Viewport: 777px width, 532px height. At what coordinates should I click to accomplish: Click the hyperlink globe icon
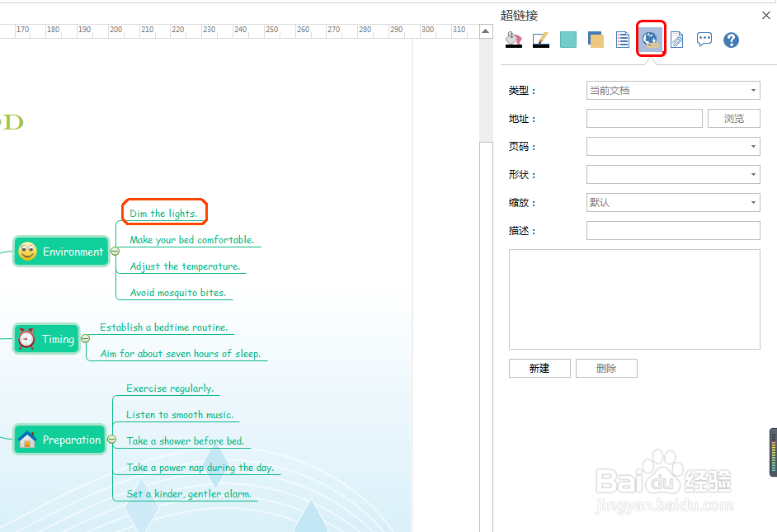tap(650, 39)
